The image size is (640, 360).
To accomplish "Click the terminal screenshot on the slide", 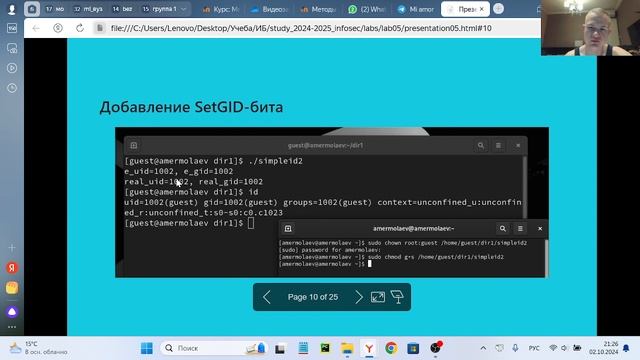I will click(332, 202).
